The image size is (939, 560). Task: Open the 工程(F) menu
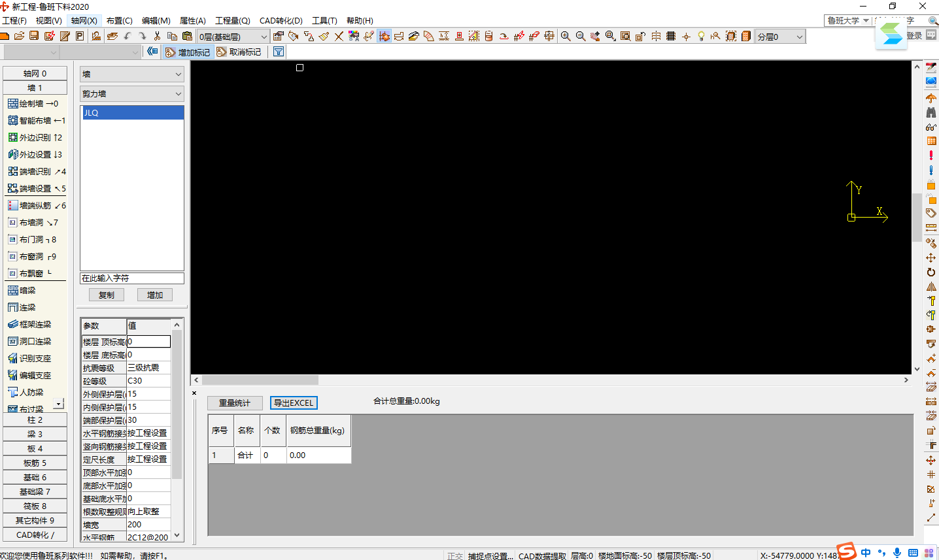14,21
